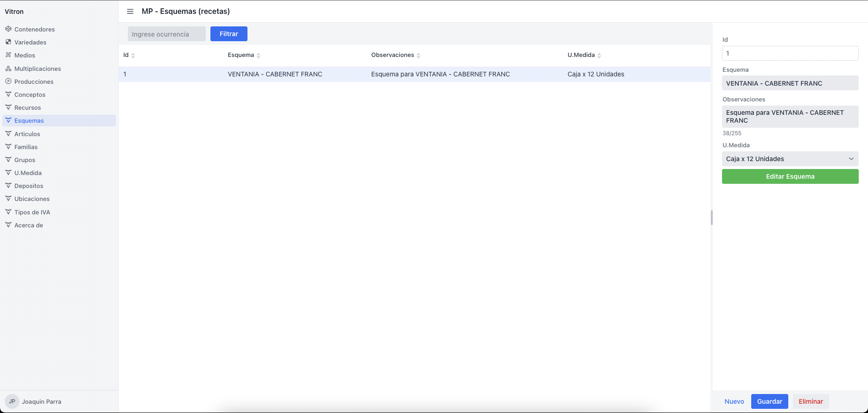Image resolution: width=868 pixels, height=413 pixels.
Task: Click the Multiplicaciones sidebar icon
Action: coord(8,69)
